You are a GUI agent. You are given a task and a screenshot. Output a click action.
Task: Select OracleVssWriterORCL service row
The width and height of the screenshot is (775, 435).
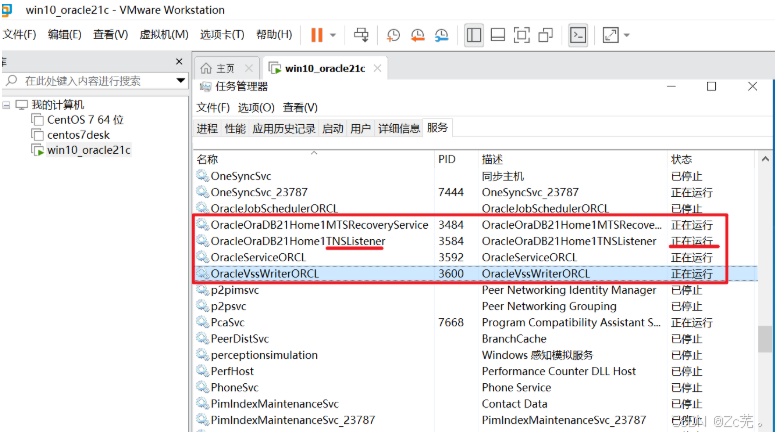click(x=474, y=274)
